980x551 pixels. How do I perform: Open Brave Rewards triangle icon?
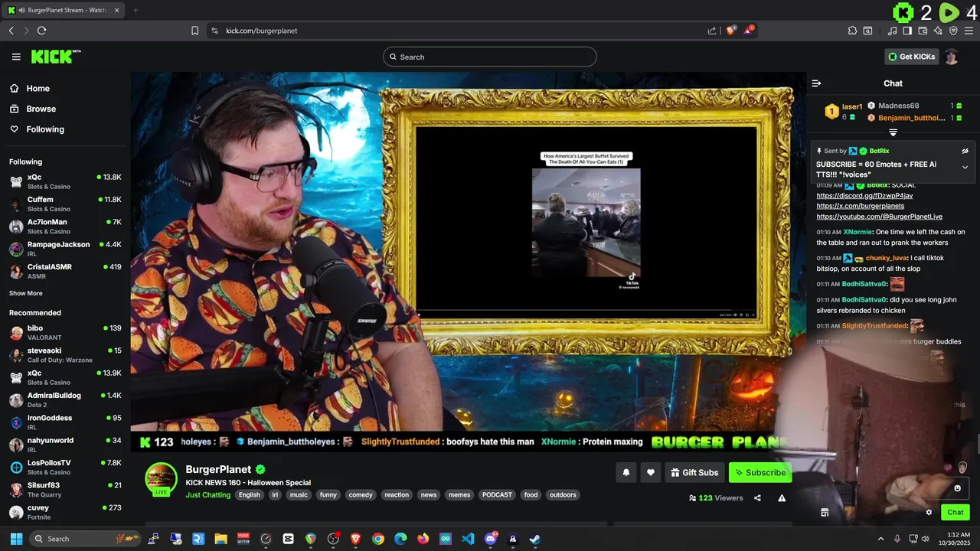pyautogui.click(x=749, y=31)
